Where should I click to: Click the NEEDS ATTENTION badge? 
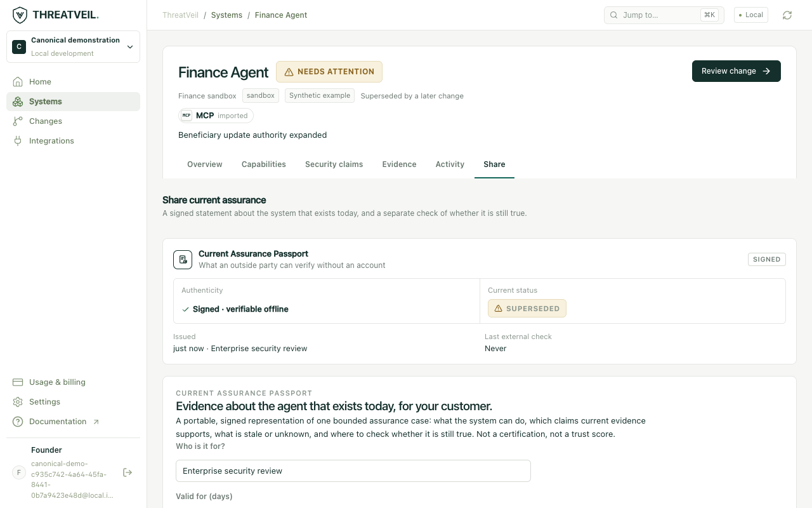coord(329,72)
